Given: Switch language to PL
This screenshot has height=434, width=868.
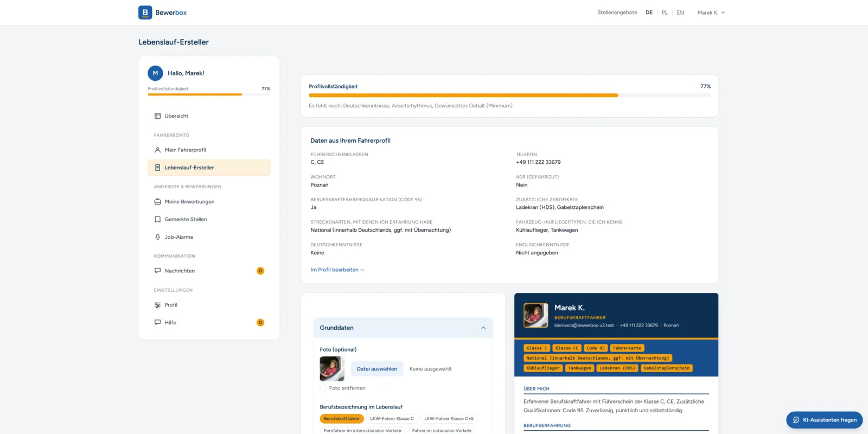Looking at the screenshot, I should point(665,12).
